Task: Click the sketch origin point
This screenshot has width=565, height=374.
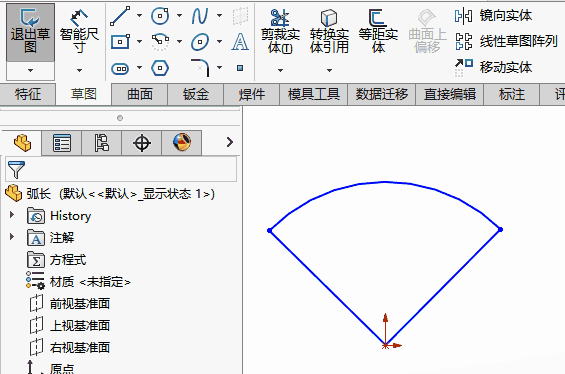Action: click(x=385, y=345)
